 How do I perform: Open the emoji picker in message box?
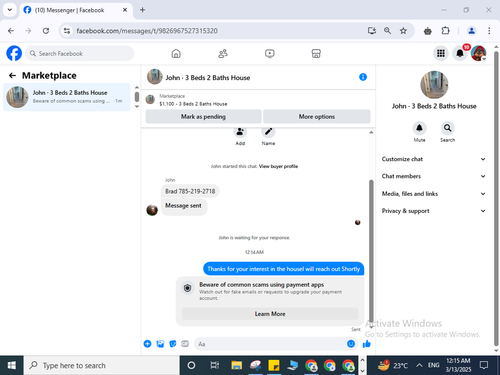point(351,344)
